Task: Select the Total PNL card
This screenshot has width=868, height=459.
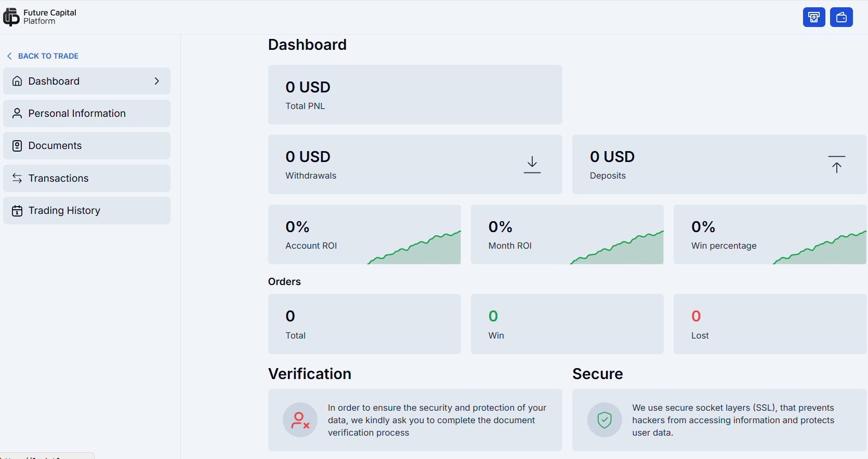Action: click(x=415, y=95)
